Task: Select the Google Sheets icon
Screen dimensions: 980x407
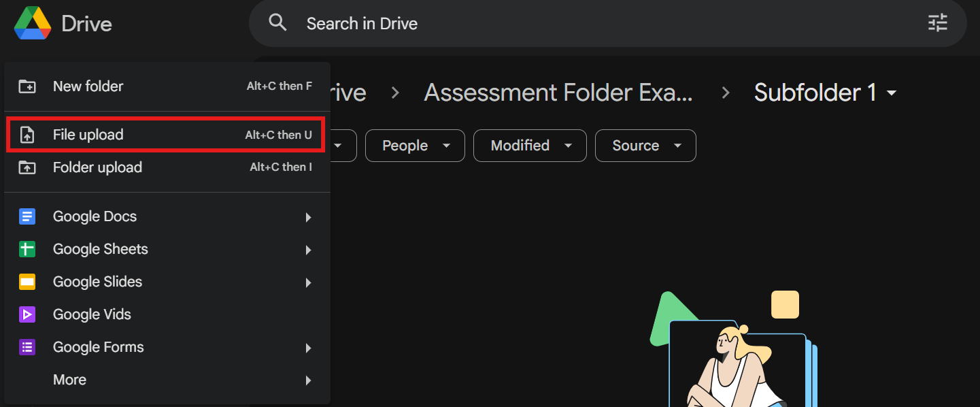Action: click(x=28, y=248)
